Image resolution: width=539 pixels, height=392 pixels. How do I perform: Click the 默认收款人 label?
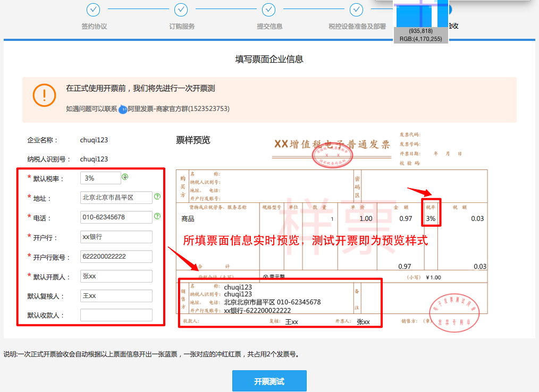tap(46, 316)
